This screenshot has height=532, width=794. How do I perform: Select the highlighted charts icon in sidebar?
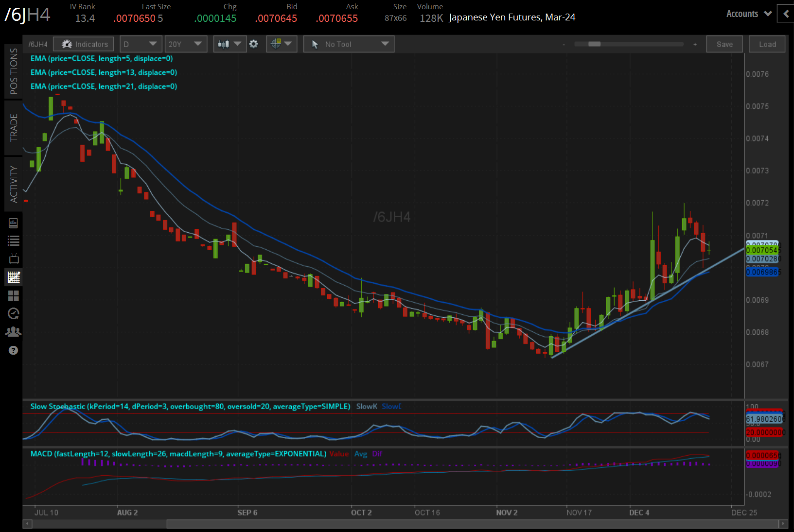(13, 277)
